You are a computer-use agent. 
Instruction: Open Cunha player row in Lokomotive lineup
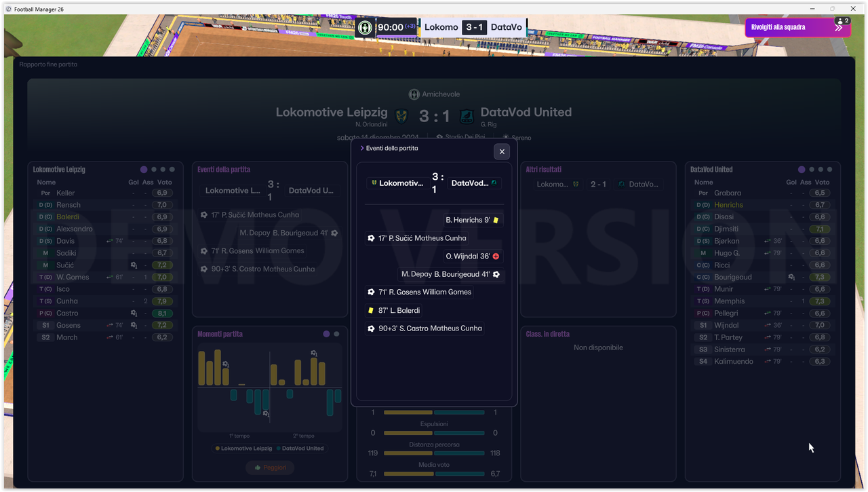coord(104,301)
